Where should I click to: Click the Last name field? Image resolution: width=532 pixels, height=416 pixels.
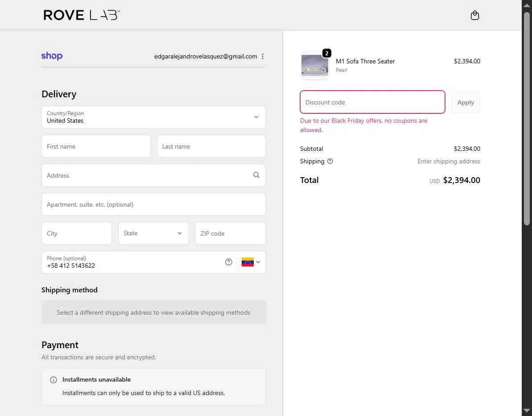[x=211, y=146]
